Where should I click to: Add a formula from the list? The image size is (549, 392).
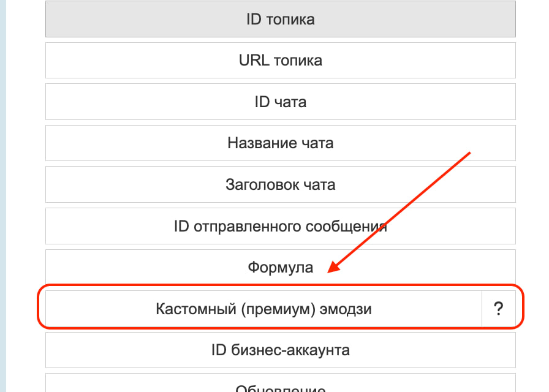pyautogui.click(x=280, y=268)
